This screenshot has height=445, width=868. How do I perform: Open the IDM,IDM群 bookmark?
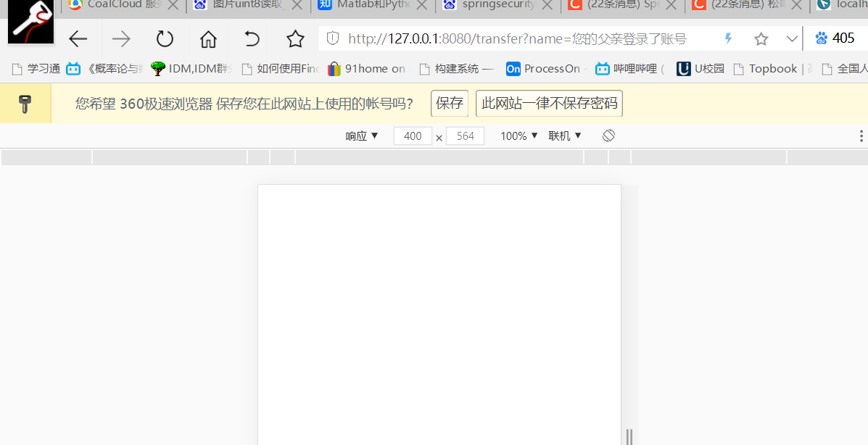point(191,69)
